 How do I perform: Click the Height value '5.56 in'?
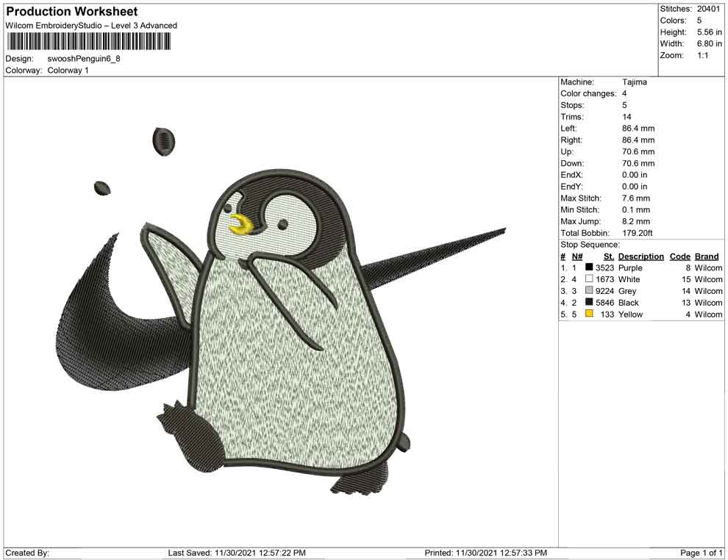point(710,32)
